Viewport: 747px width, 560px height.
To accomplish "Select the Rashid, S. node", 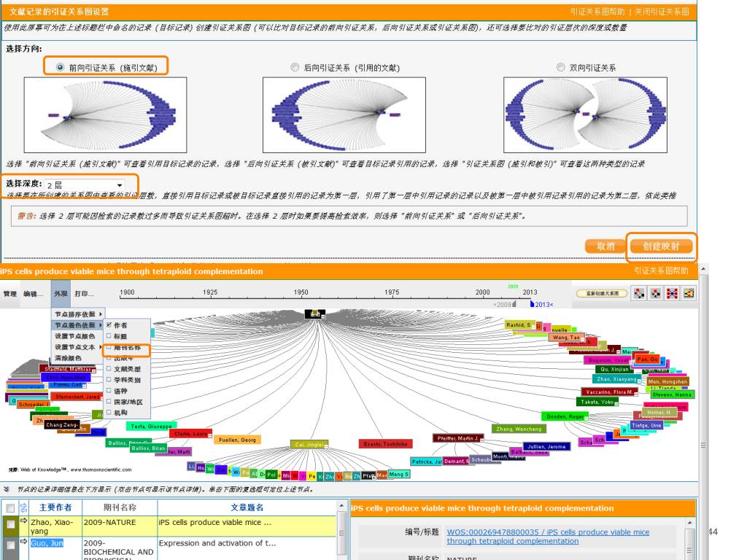I will (519, 324).
